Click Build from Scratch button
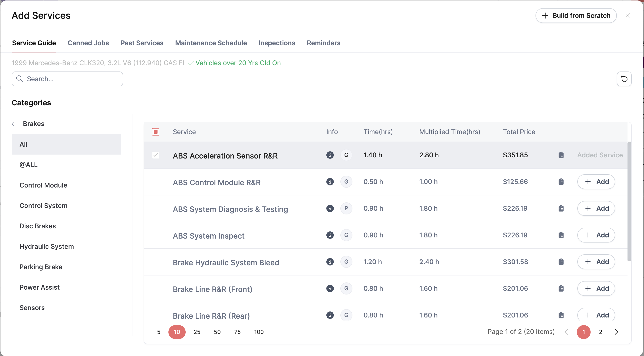 (576, 16)
